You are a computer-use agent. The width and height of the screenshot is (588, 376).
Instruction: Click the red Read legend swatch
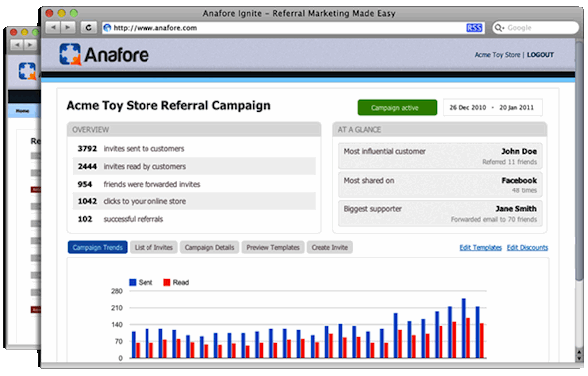click(166, 282)
